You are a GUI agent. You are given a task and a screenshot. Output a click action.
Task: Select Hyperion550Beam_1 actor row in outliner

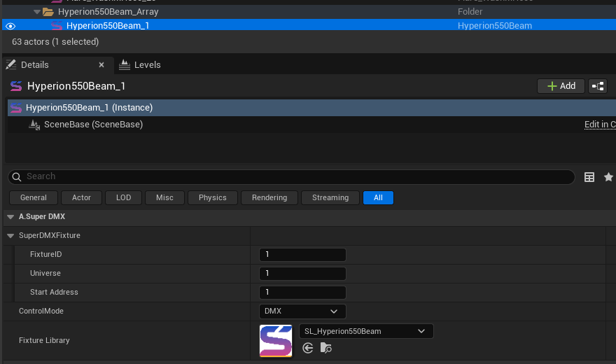click(309, 25)
